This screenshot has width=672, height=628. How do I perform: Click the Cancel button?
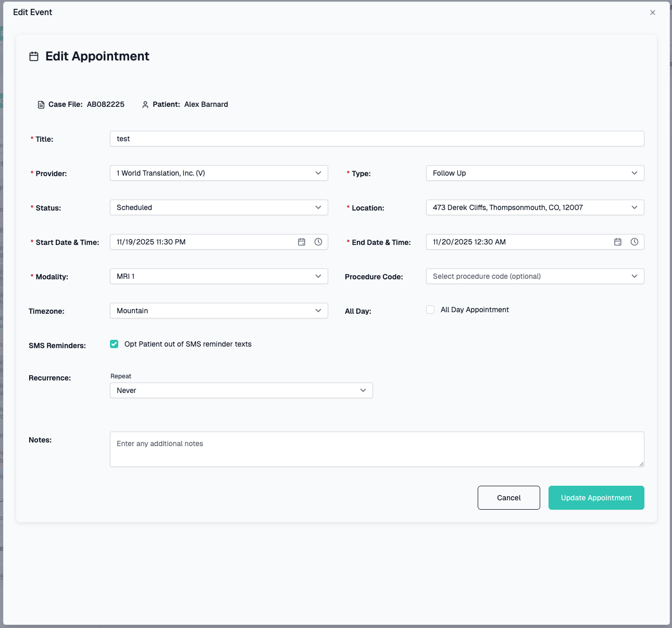point(508,498)
